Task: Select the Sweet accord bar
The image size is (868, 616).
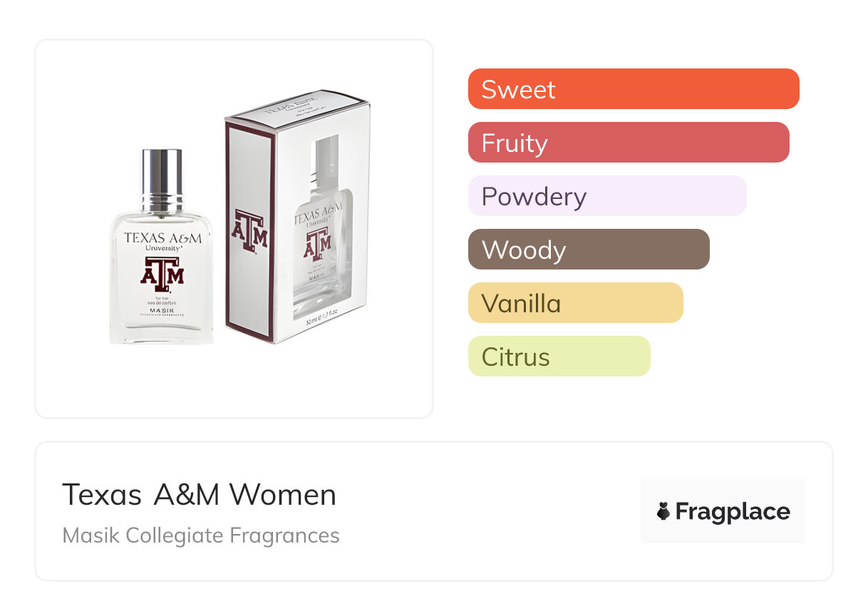Action: pos(634,89)
